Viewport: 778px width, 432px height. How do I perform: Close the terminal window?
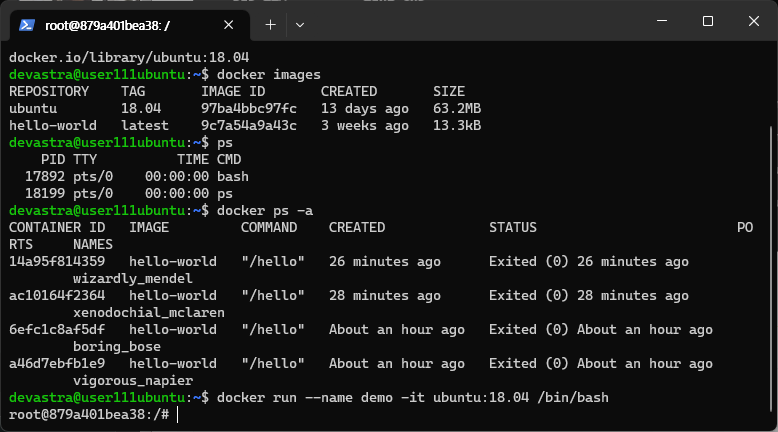point(754,21)
